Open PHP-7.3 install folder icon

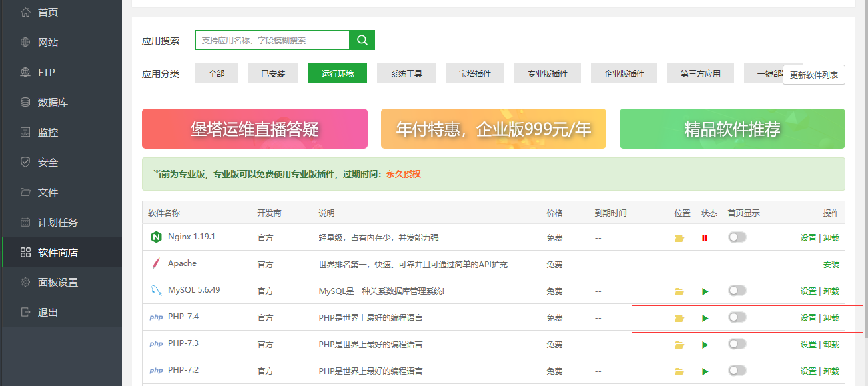pos(679,345)
